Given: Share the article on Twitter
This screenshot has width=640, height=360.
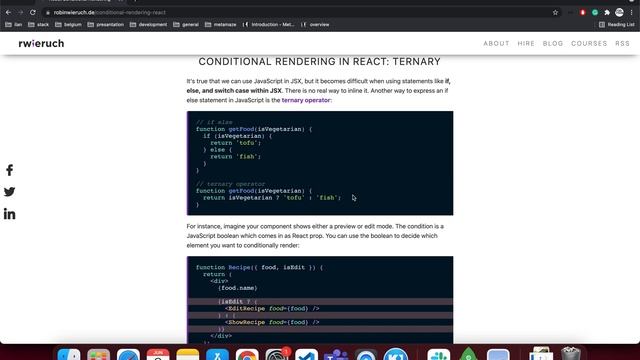Looking at the screenshot, I should pyautogui.click(x=9, y=192).
